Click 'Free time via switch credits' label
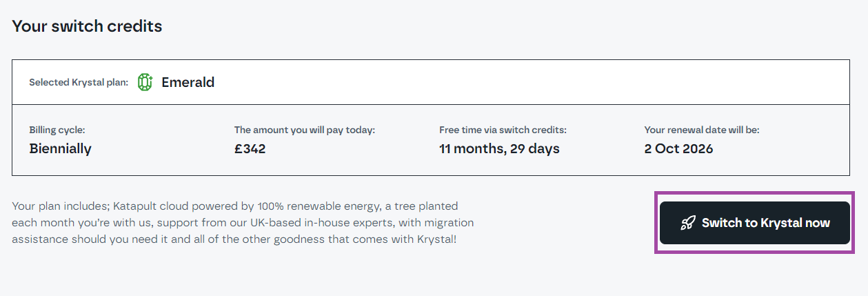This screenshot has height=296, width=868. pyautogui.click(x=507, y=130)
